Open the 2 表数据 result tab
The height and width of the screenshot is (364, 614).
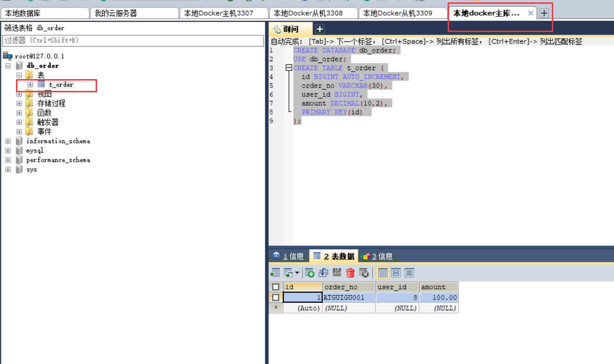pyautogui.click(x=334, y=256)
